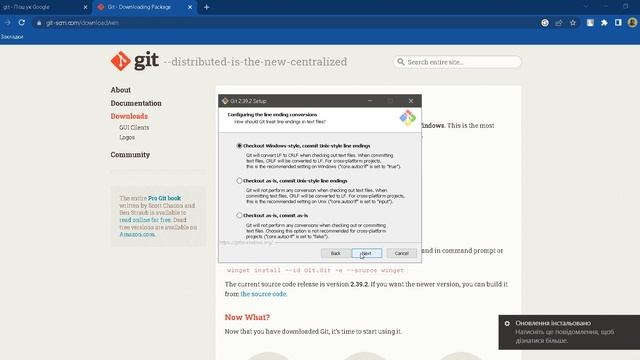Click Cancel in Git setup

coord(402,253)
